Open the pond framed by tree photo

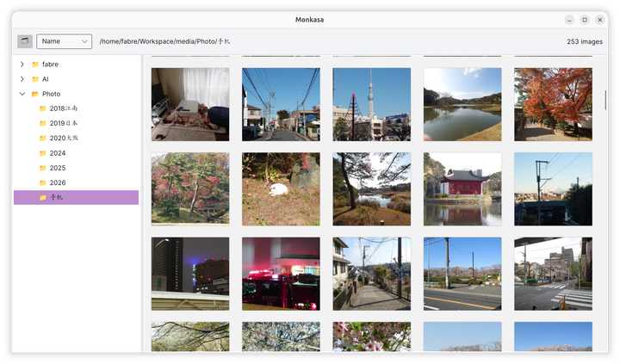[x=372, y=189]
